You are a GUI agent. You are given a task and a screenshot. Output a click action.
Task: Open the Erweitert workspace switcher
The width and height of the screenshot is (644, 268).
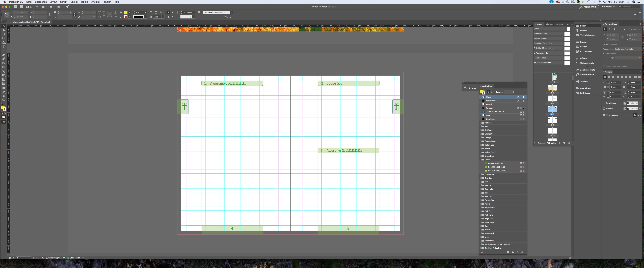608,7
